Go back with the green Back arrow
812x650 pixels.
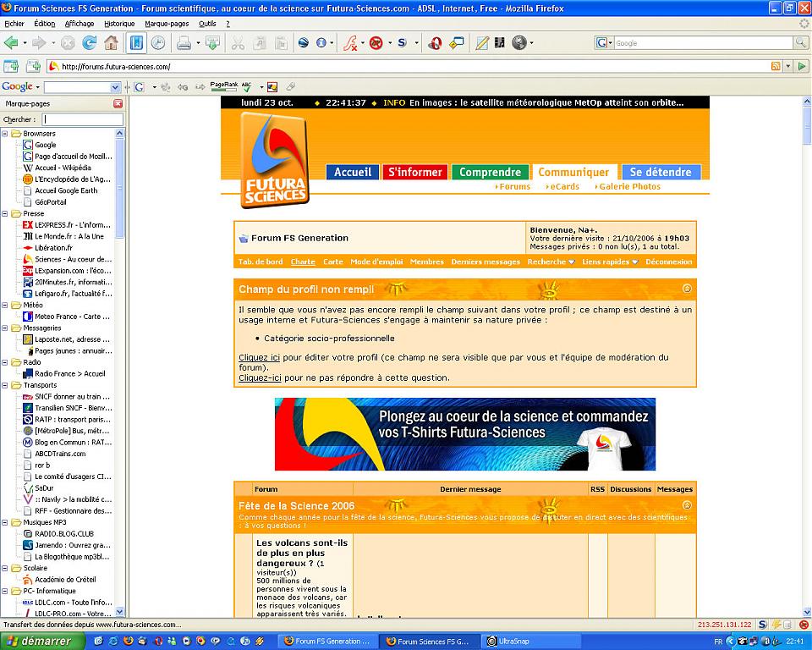(10, 43)
